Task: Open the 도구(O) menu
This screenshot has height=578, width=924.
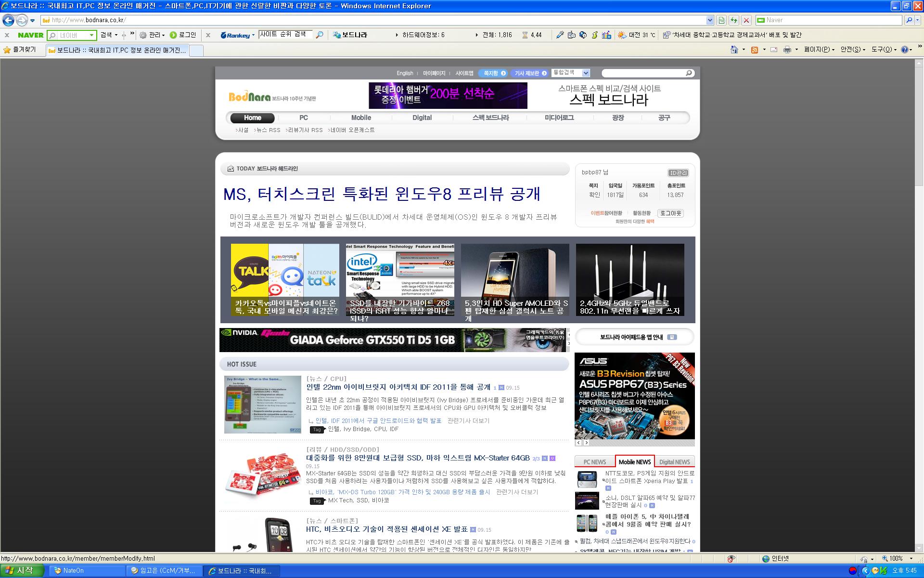Action: pyautogui.click(x=884, y=50)
